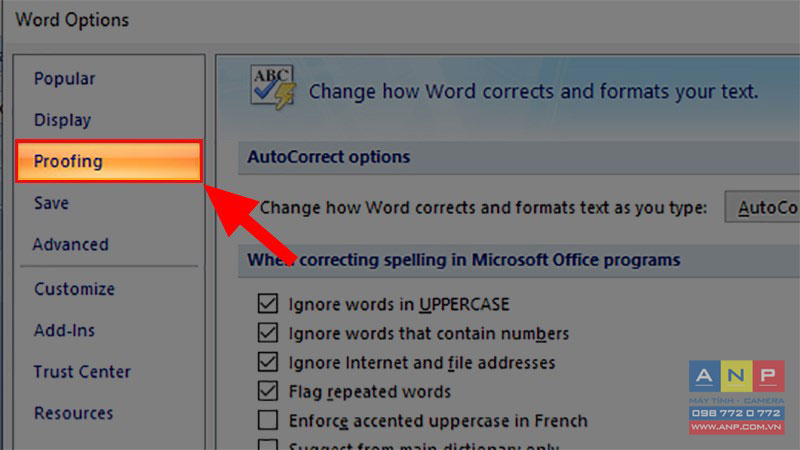The height and width of the screenshot is (450, 800).
Task: Select the Proofing category
Action: point(109,161)
